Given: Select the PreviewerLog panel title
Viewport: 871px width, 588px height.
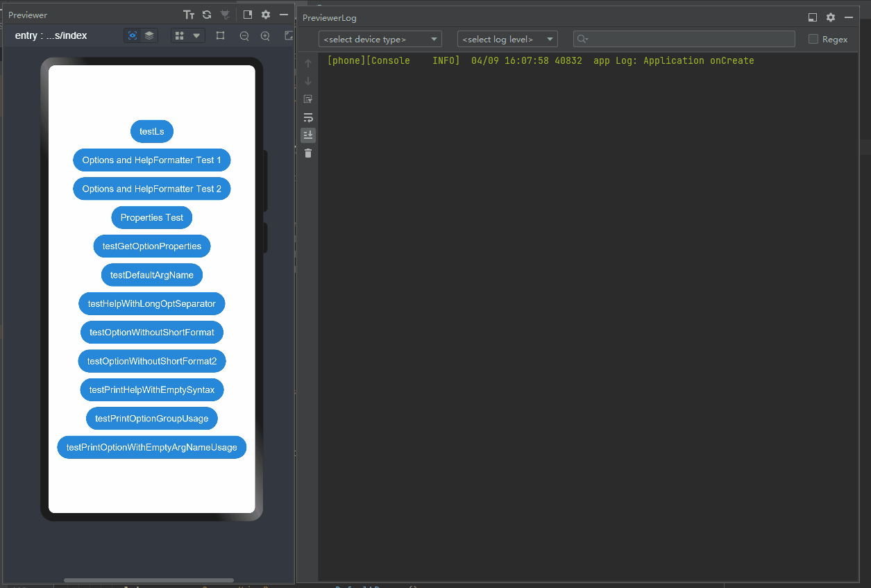Looking at the screenshot, I should pyautogui.click(x=330, y=17).
